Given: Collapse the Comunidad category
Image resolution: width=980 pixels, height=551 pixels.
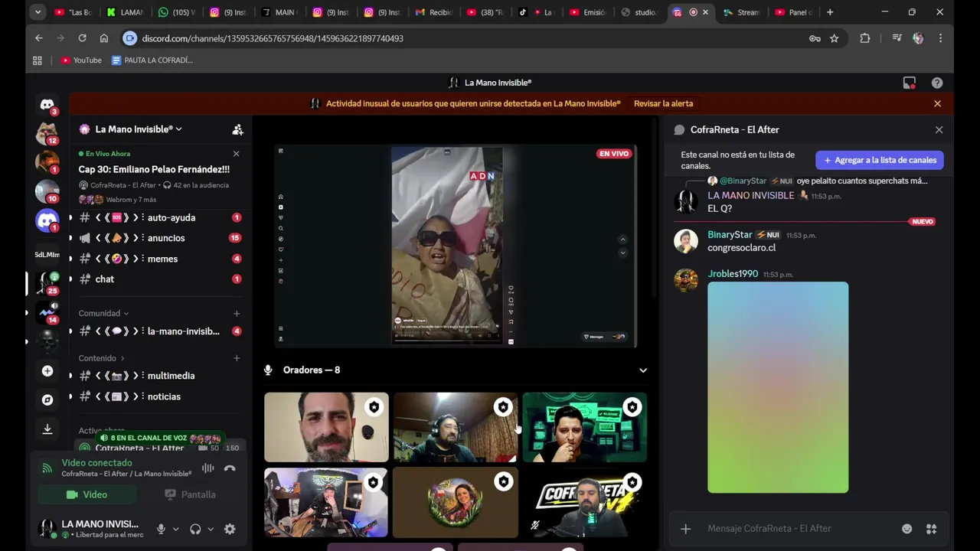Looking at the screenshot, I should point(103,313).
